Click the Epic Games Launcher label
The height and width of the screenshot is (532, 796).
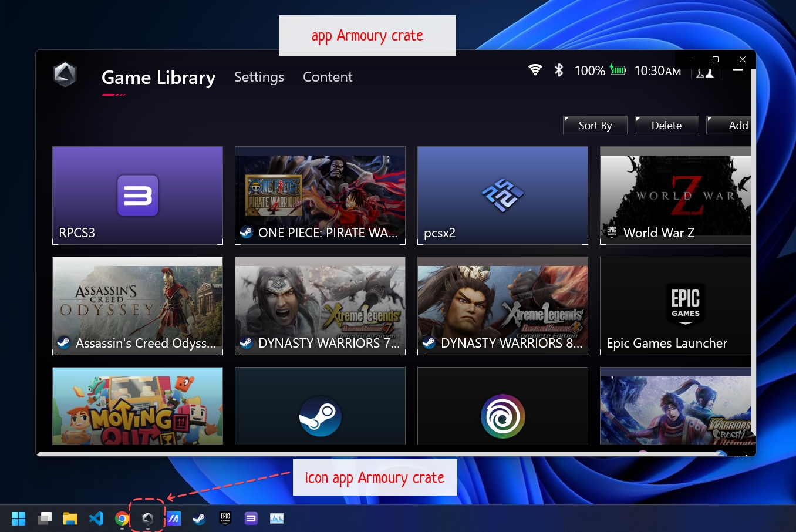coord(667,343)
